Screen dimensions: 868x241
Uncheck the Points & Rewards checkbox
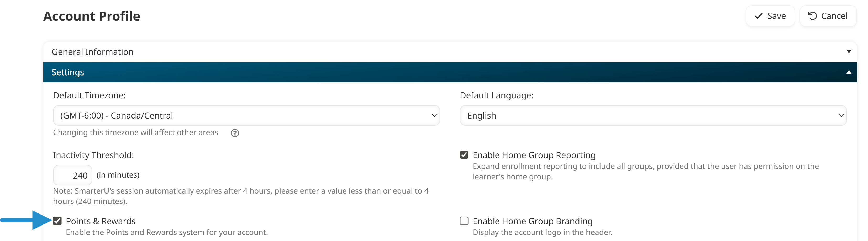(58, 221)
